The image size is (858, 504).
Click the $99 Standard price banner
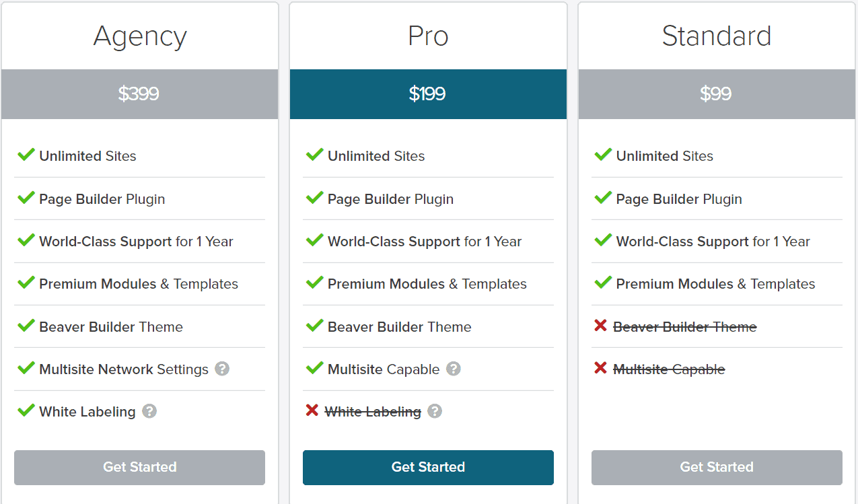(717, 94)
